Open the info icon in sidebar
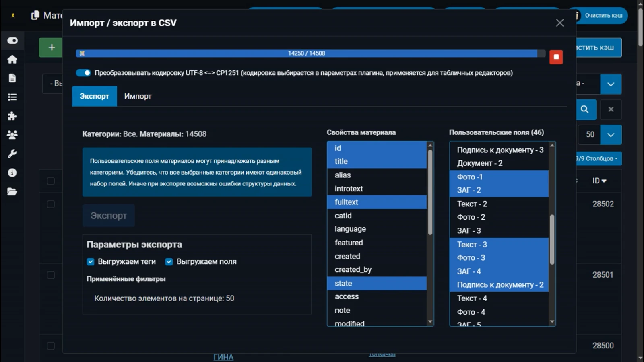The width and height of the screenshot is (644, 362). [12, 173]
